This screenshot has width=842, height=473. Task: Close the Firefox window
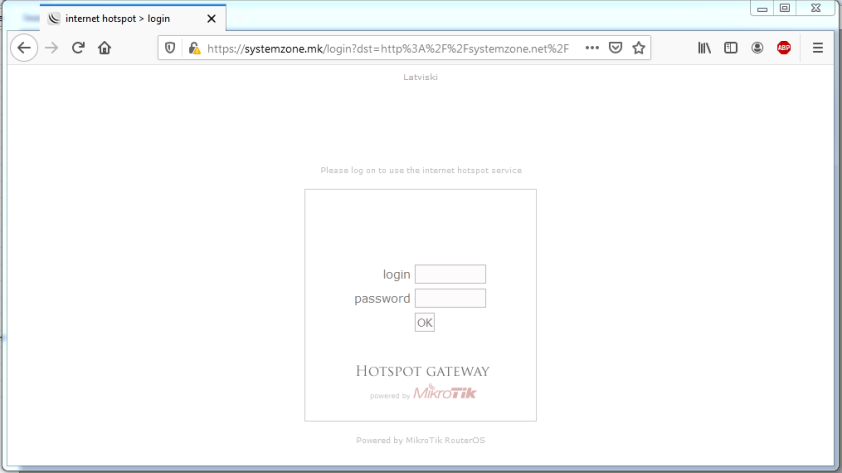(x=816, y=8)
